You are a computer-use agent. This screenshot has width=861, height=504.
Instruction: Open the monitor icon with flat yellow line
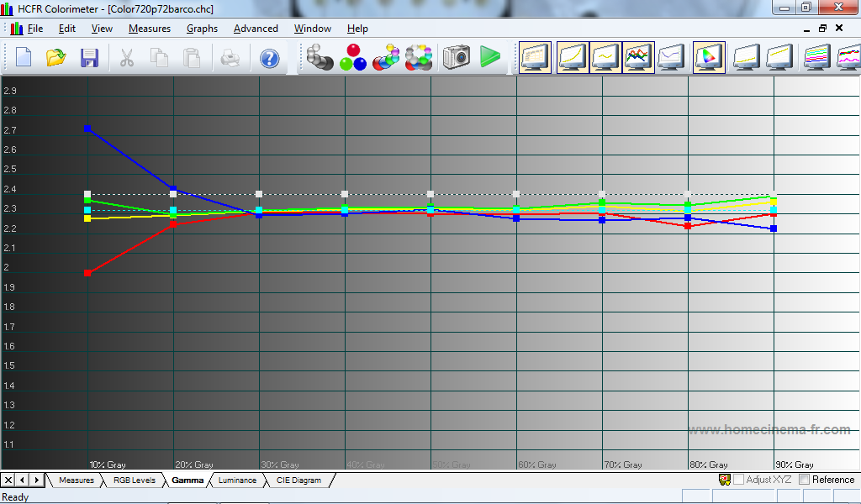(x=747, y=58)
